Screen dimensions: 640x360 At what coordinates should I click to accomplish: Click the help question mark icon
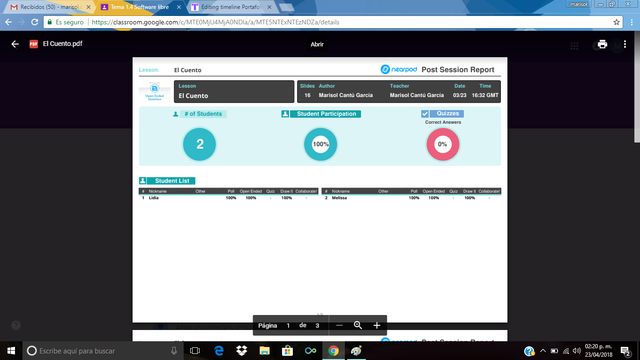(x=16, y=325)
